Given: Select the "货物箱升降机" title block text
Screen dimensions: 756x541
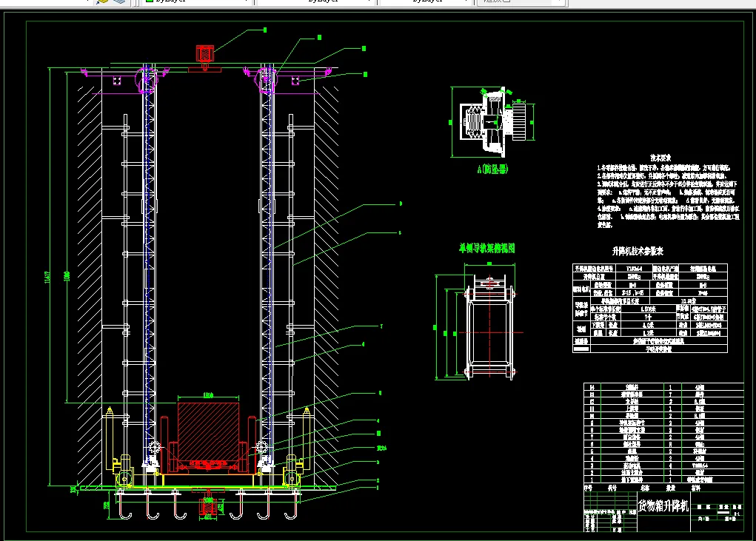Looking at the screenshot, I should [663, 505].
